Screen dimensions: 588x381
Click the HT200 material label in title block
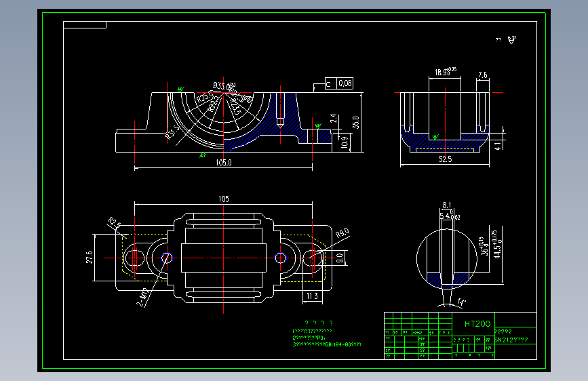coord(477,324)
